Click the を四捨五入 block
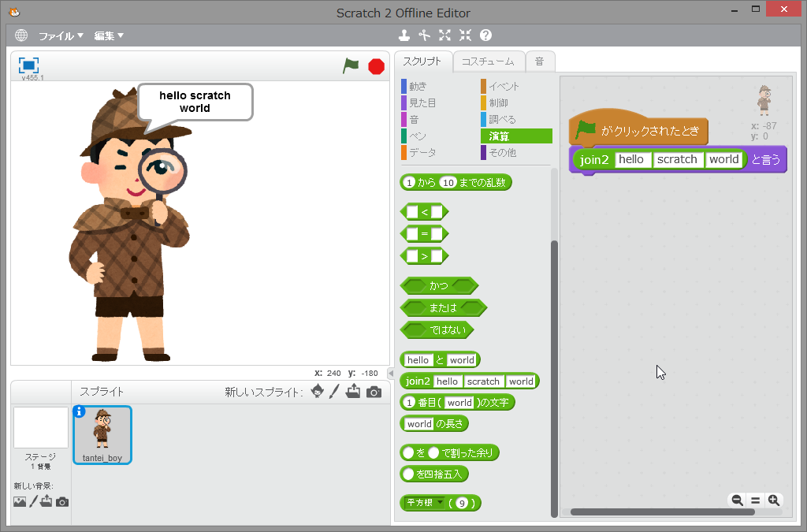The width and height of the screenshot is (807, 532). 434,474
